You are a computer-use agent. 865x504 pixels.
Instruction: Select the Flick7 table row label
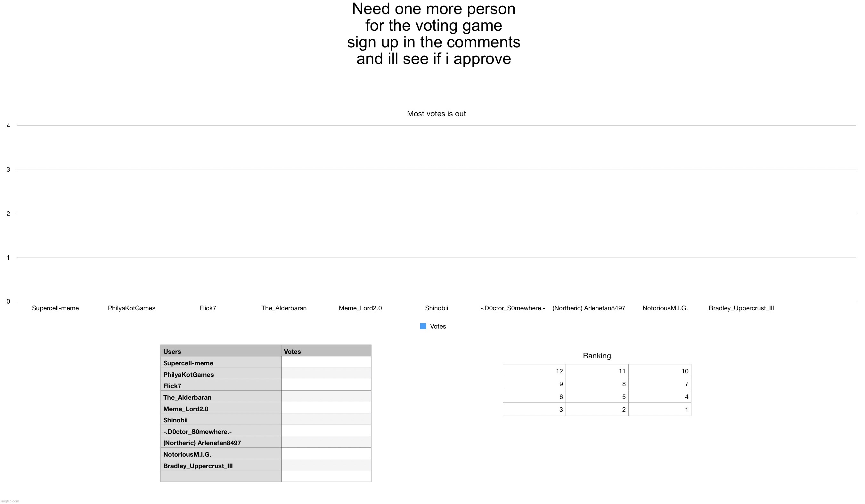221,385
